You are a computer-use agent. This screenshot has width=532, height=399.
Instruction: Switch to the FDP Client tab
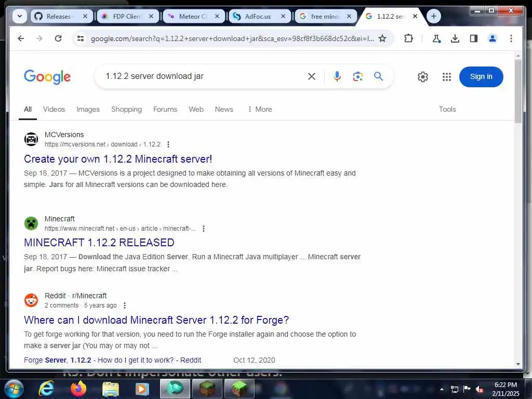[x=128, y=16]
